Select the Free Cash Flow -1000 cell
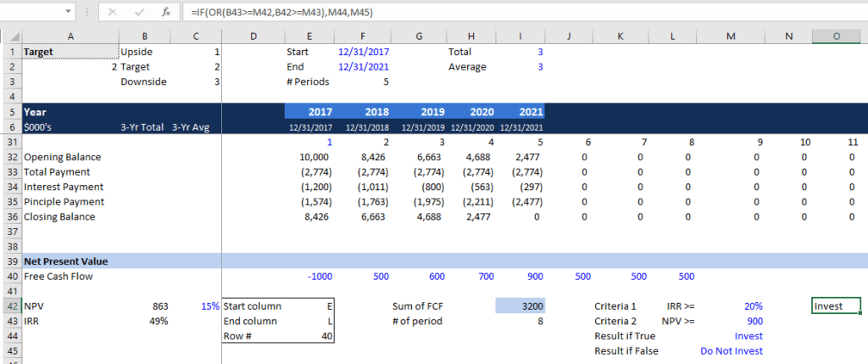Image resolution: width=868 pixels, height=364 pixels. 309,276
